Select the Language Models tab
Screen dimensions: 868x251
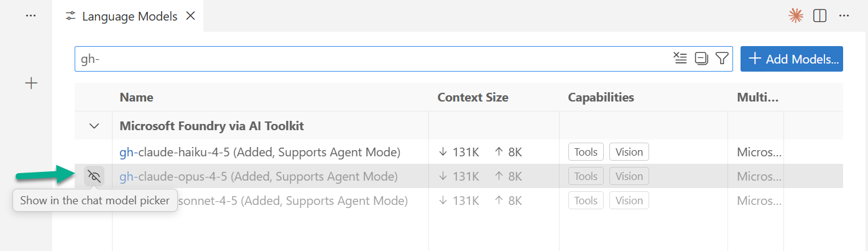tap(130, 16)
